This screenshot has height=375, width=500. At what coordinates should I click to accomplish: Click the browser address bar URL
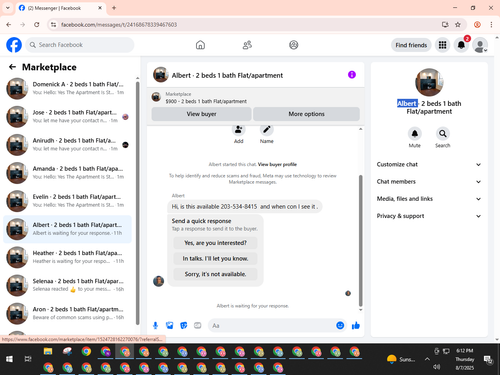(119, 24)
